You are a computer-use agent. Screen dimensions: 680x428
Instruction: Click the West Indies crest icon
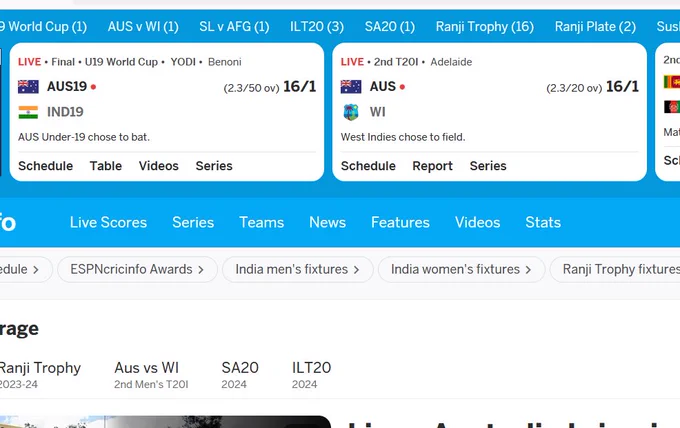tap(351, 112)
